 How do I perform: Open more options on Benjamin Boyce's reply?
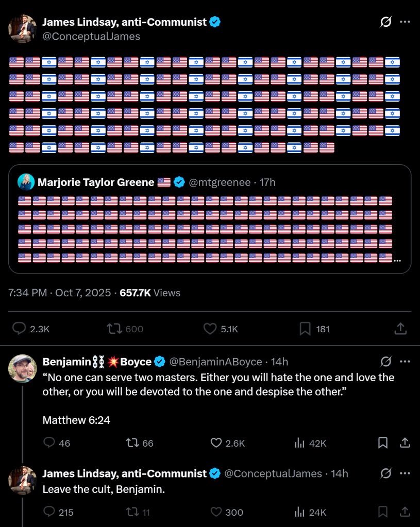tap(405, 361)
